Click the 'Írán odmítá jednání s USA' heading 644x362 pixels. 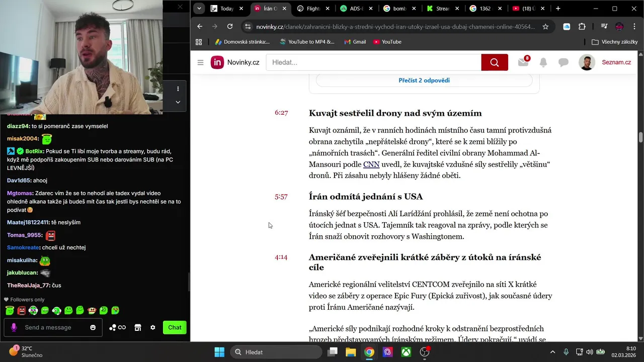coord(366,197)
